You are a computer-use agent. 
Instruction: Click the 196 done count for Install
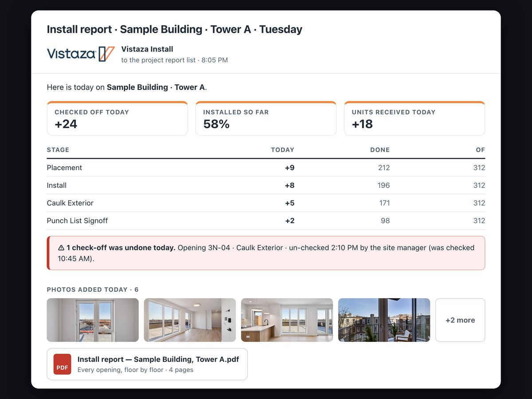click(x=384, y=185)
